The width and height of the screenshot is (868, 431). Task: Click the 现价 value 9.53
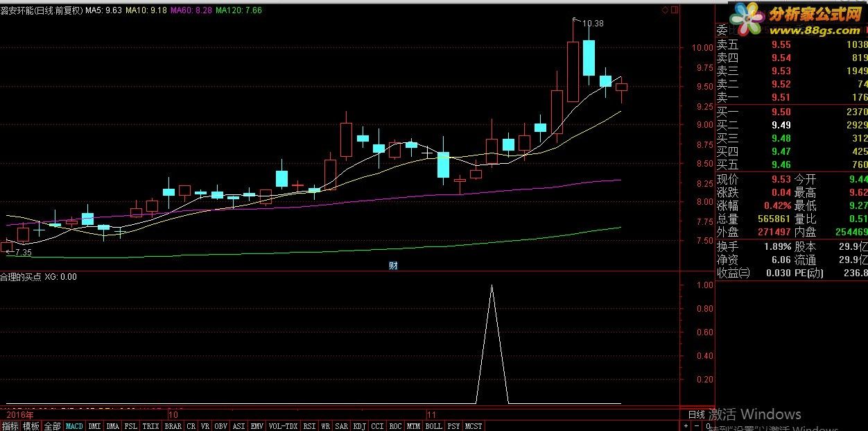[781, 179]
